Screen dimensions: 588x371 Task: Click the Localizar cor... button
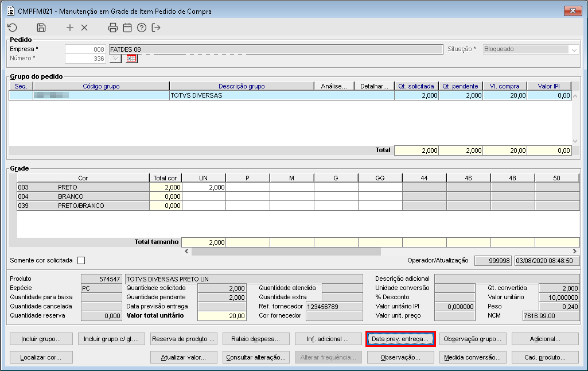pyautogui.click(x=41, y=357)
